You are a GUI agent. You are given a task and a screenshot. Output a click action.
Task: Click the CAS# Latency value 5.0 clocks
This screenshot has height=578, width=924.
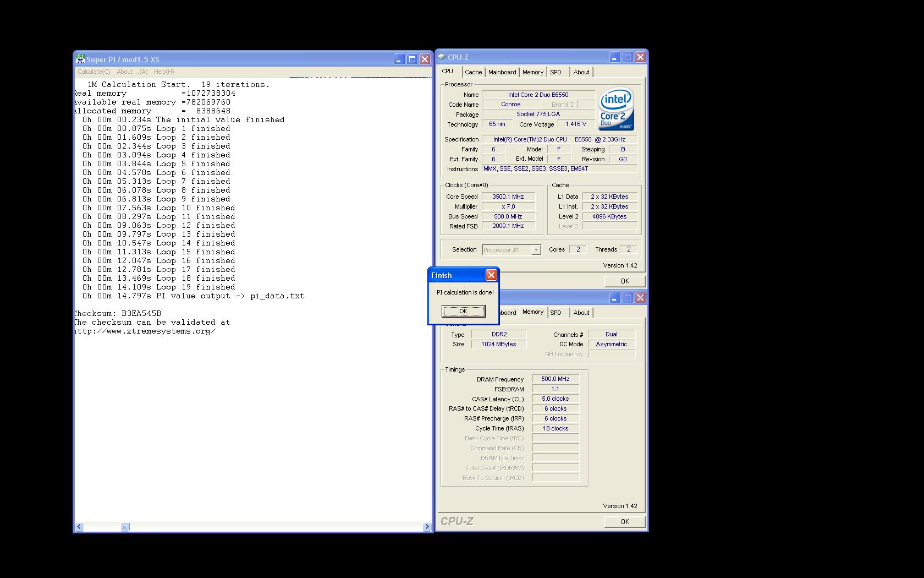tap(555, 399)
